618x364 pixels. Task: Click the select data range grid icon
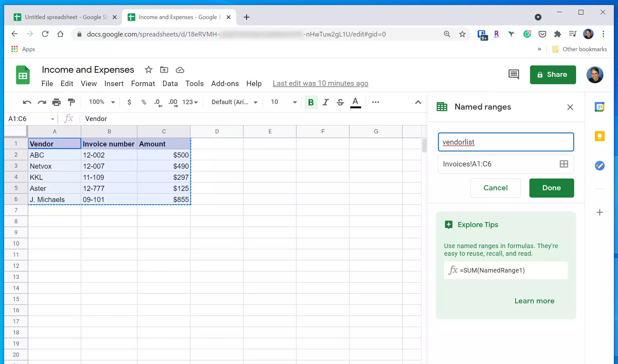pyautogui.click(x=564, y=164)
